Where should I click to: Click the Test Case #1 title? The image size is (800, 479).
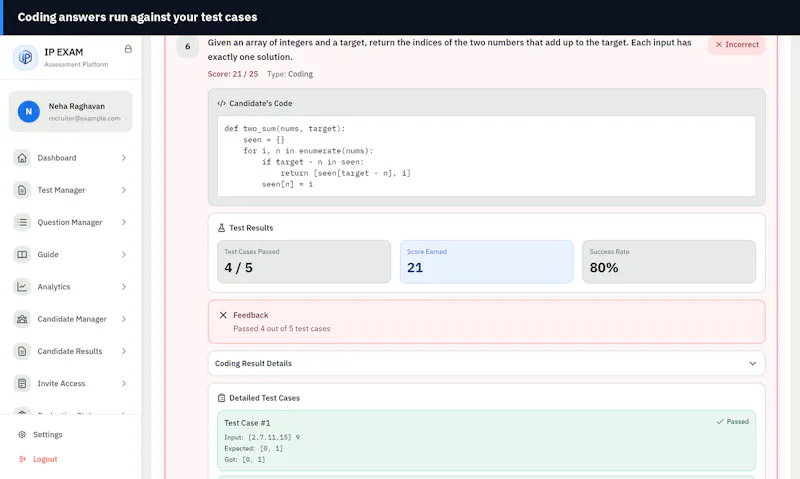coord(247,423)
